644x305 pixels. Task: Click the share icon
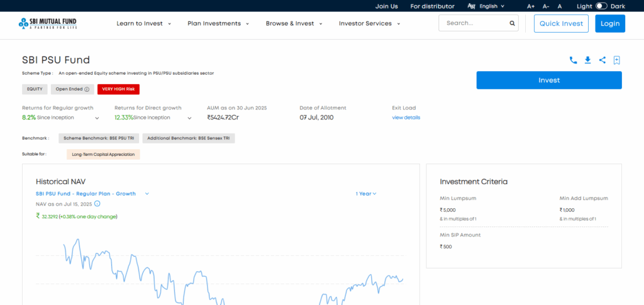point(602,60)
